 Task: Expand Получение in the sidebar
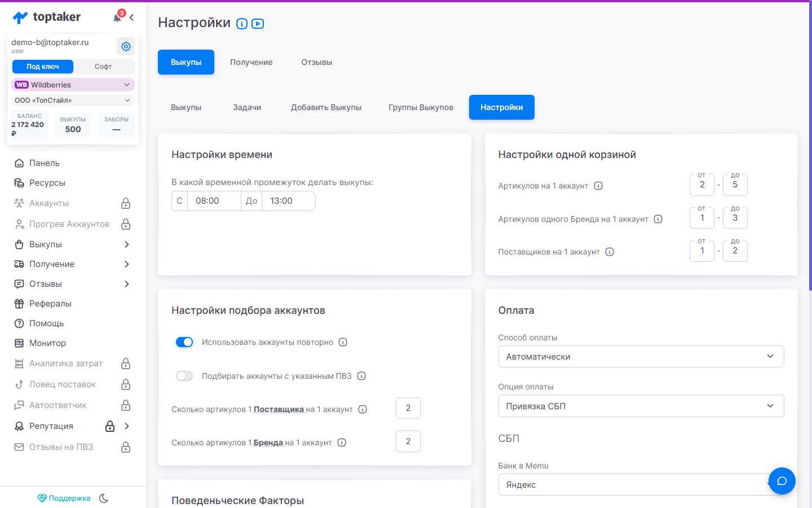coord(127,264)
